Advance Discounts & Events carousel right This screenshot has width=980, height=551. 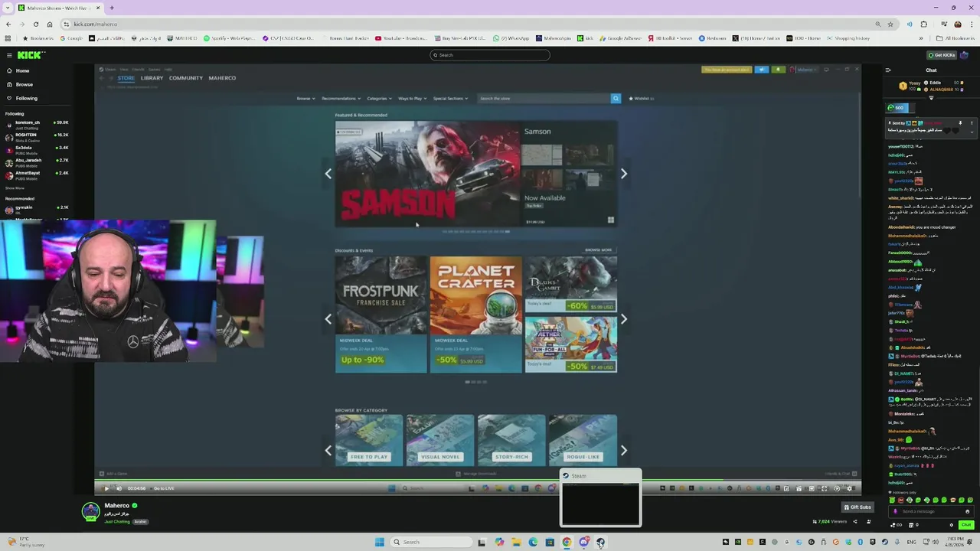click(x=624, y=319)
